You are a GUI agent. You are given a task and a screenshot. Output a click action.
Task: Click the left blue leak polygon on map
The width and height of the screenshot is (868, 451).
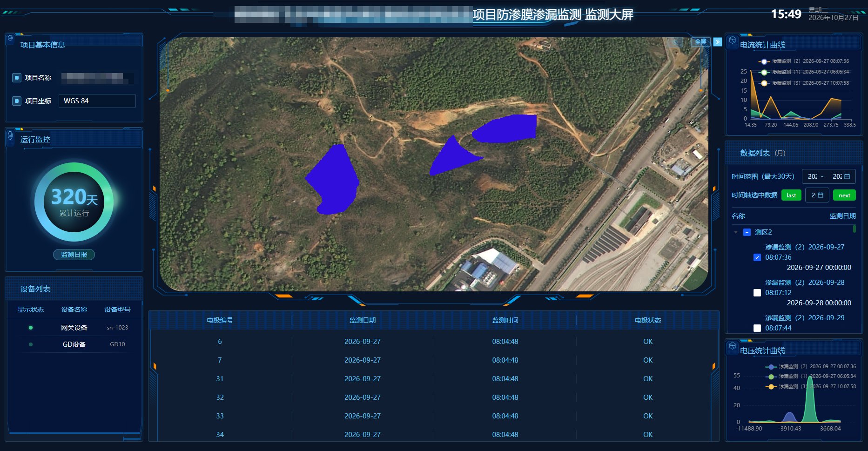333,181
